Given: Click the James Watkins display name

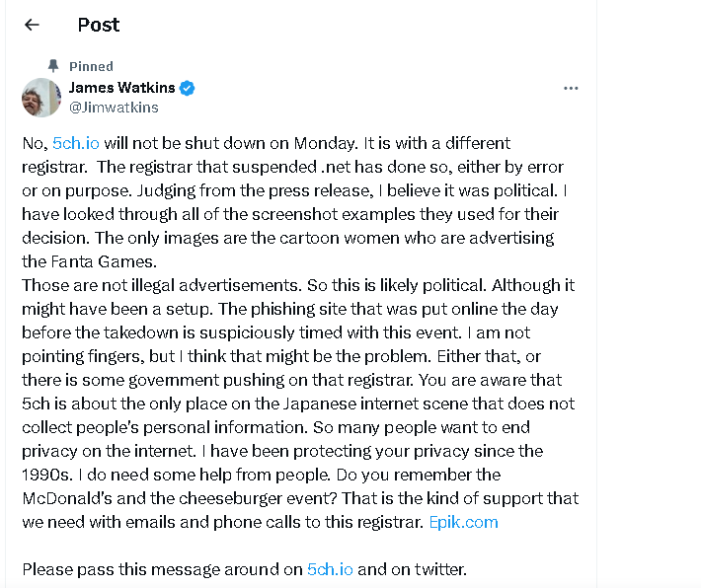Looking at the screenshot, I should tap(121, 88).
